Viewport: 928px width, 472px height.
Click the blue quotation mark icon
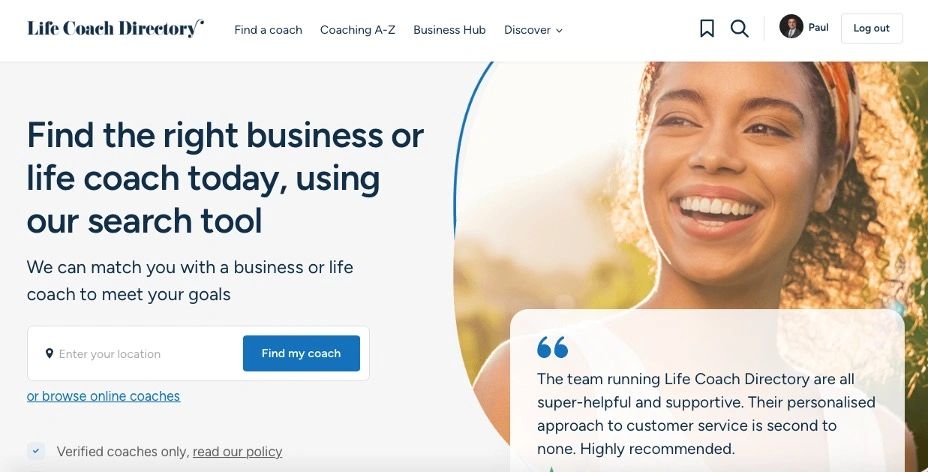(552, 347)
